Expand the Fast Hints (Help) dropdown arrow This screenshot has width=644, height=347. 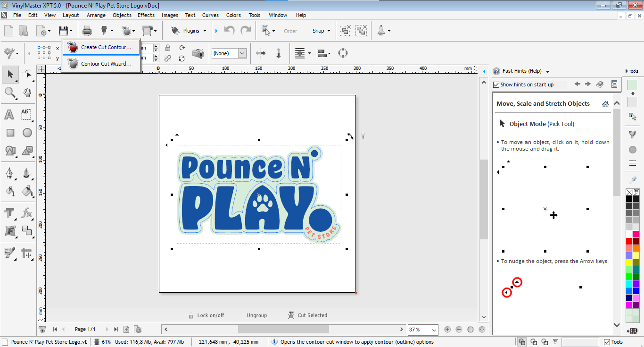[x=548, y=71]
